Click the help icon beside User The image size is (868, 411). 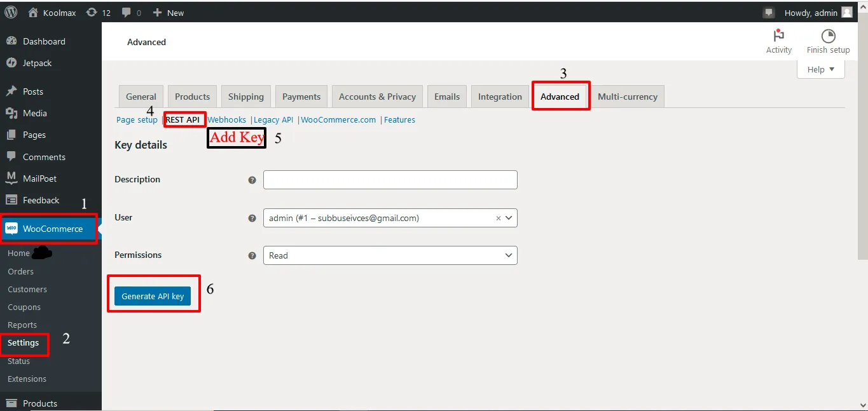[252, 219]
